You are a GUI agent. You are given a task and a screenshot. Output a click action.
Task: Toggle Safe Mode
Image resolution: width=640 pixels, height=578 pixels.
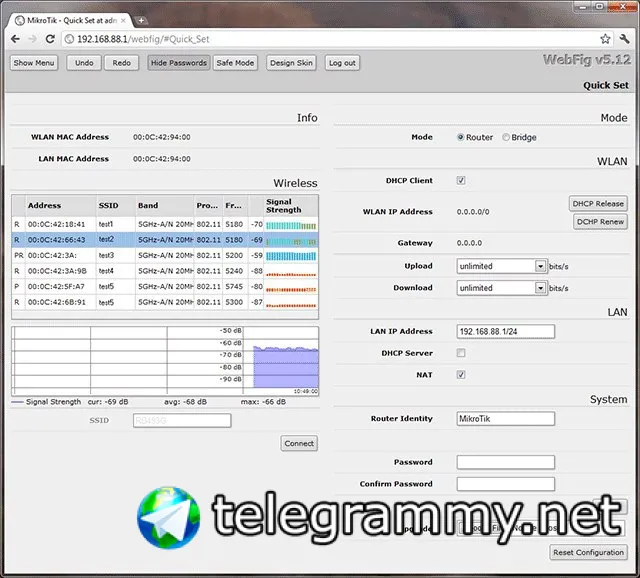tap(236, 63)
